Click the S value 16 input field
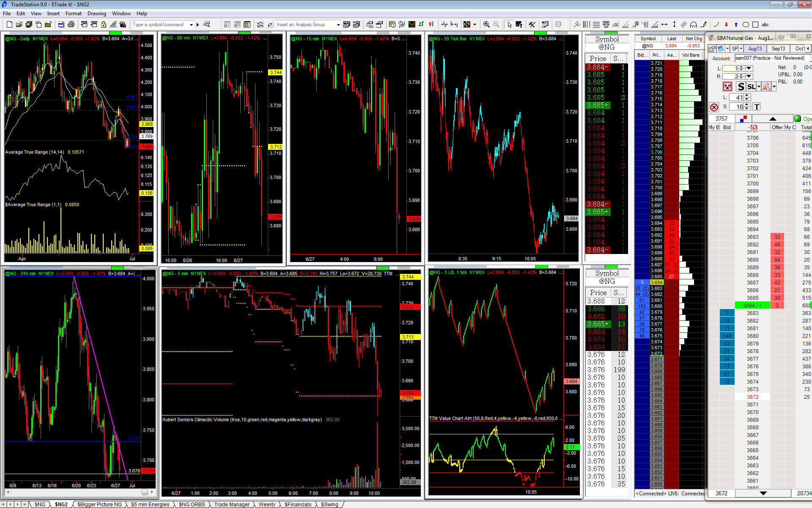 click(737, 107)
